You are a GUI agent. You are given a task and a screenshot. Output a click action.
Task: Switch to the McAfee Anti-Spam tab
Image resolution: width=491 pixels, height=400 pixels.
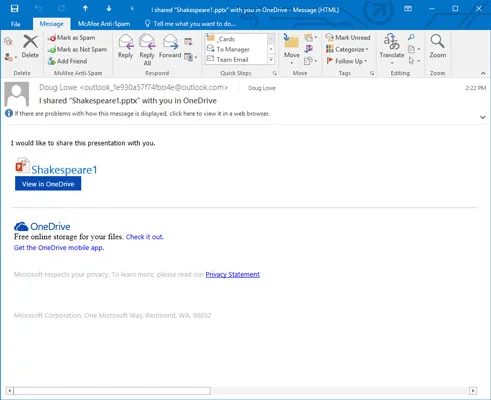pyautogui.click(x=104, y=24)
